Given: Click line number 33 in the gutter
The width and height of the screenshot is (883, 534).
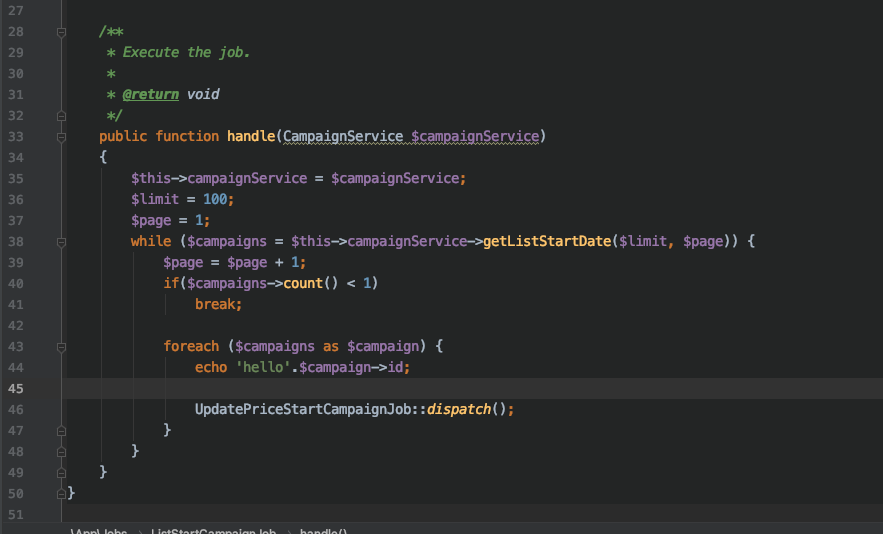Looking at the screenshot, I should tap(16, 137).
